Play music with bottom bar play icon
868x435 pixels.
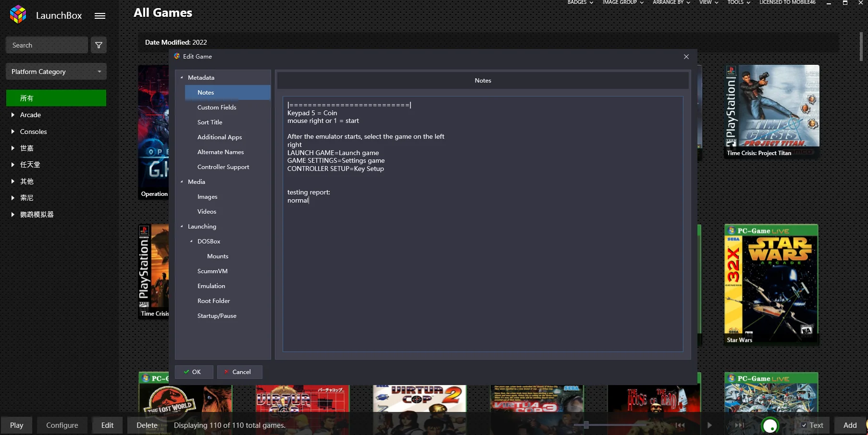[709, 425]
